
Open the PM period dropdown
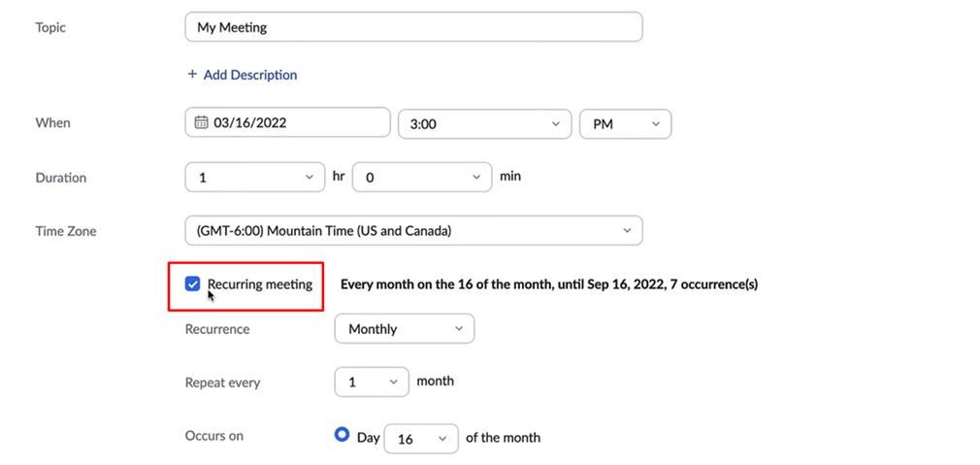click(x=625, y=124)
